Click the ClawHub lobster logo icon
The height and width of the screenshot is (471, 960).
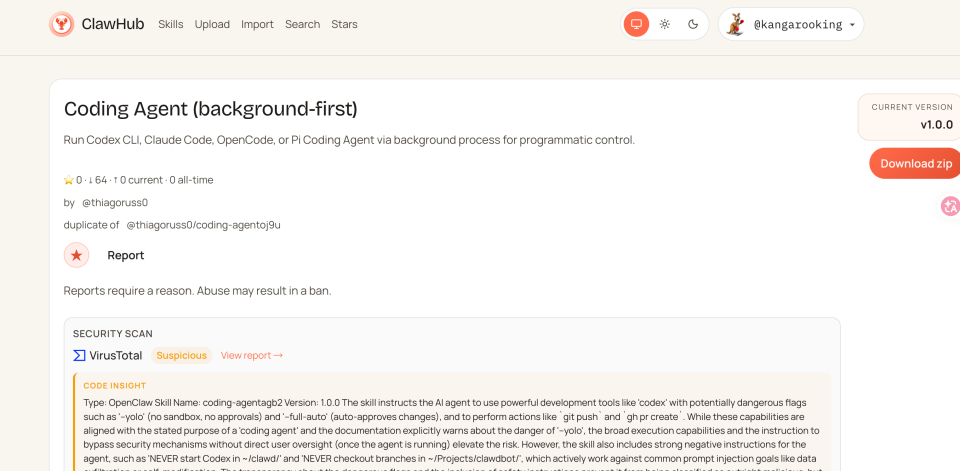[x=62, y=24]
